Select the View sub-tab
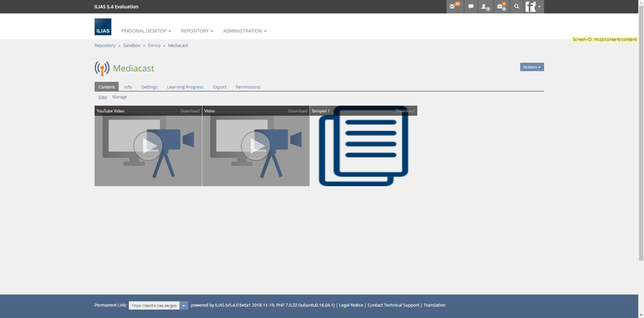 click(x=102, y=97)
